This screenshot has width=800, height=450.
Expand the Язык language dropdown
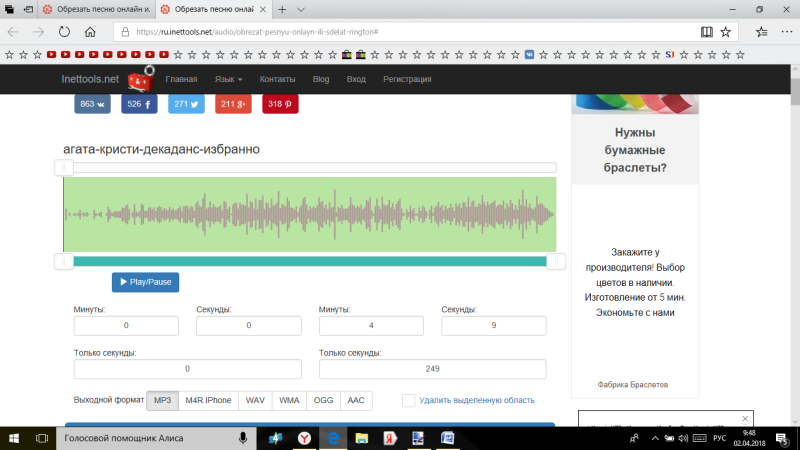(x=228, y=79)
